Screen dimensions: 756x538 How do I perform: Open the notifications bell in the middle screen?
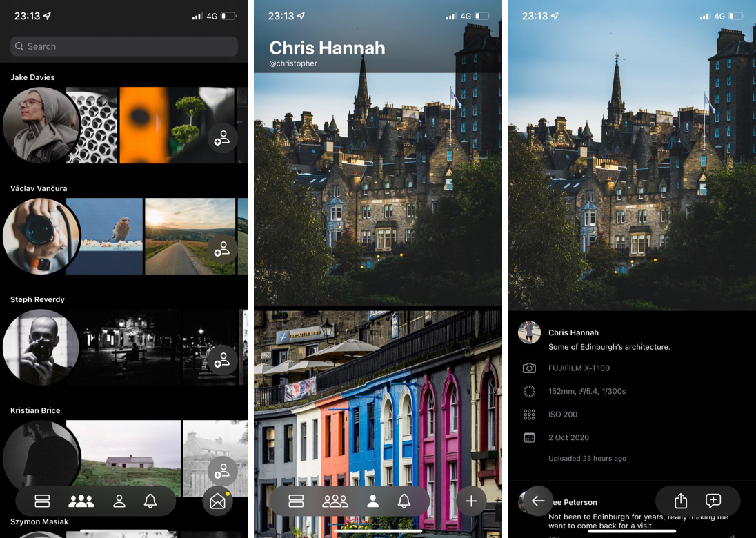[x=404, y=501]
